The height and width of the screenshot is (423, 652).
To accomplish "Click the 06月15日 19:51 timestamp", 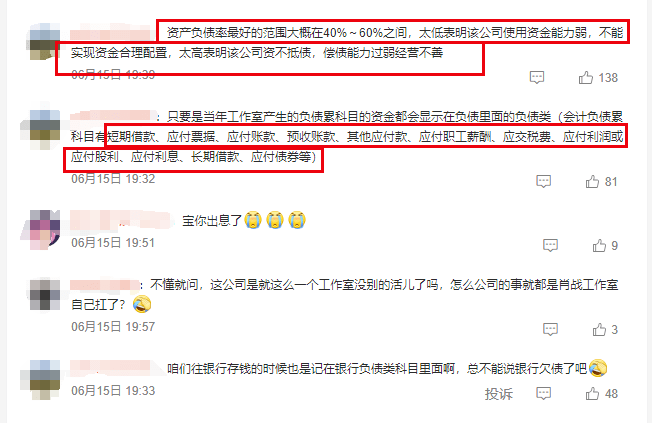I will pos(113,243).
